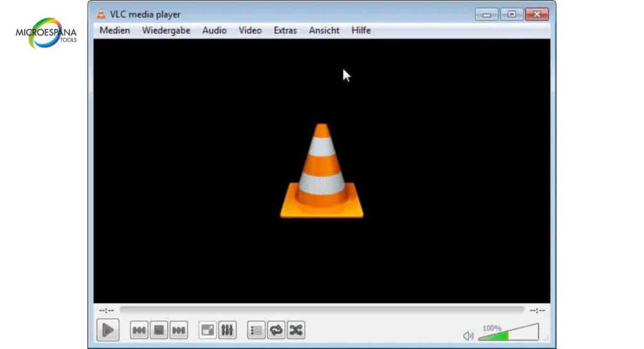
Task: Skip to the next track
Action: coord(179,330)
